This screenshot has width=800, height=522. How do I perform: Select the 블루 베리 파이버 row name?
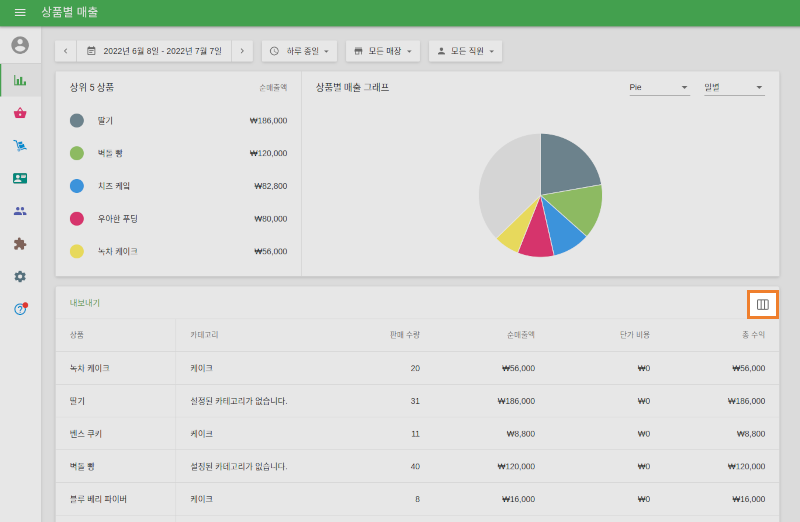(98, 499)
